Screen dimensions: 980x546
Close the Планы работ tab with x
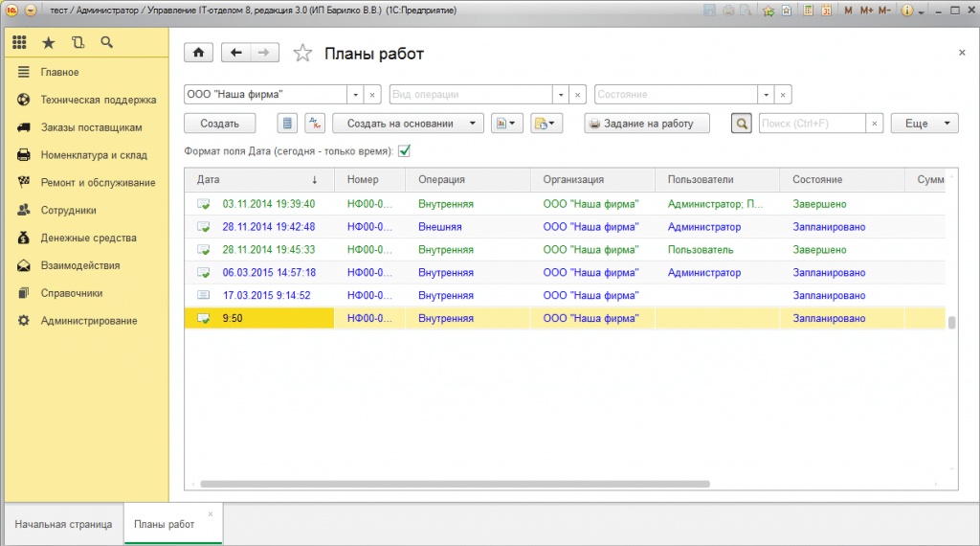coord(211,514)
